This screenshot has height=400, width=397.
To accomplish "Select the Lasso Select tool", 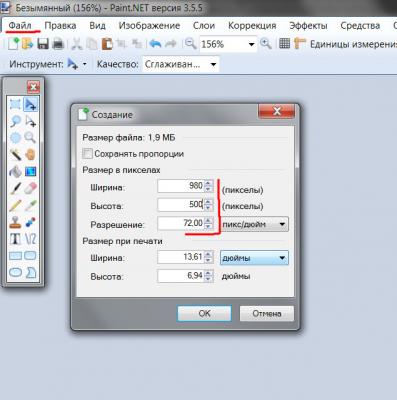I will [x=15, y=121].
